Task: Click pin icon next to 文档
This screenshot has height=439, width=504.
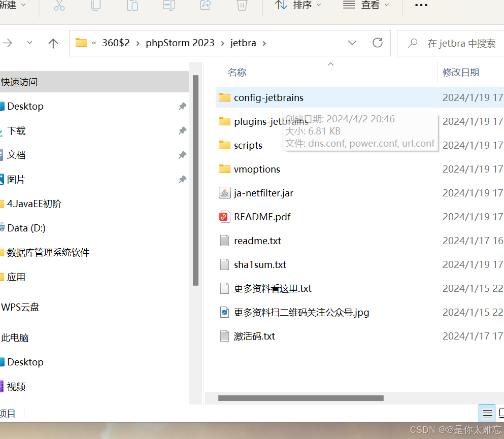Action: (182, 155)
